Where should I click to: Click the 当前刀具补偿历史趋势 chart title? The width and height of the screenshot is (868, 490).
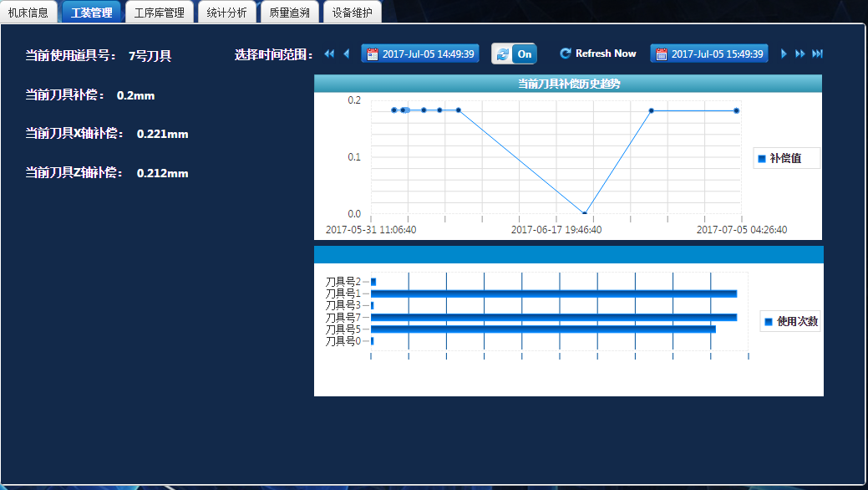pyautogui.click(x=569, y=84)
